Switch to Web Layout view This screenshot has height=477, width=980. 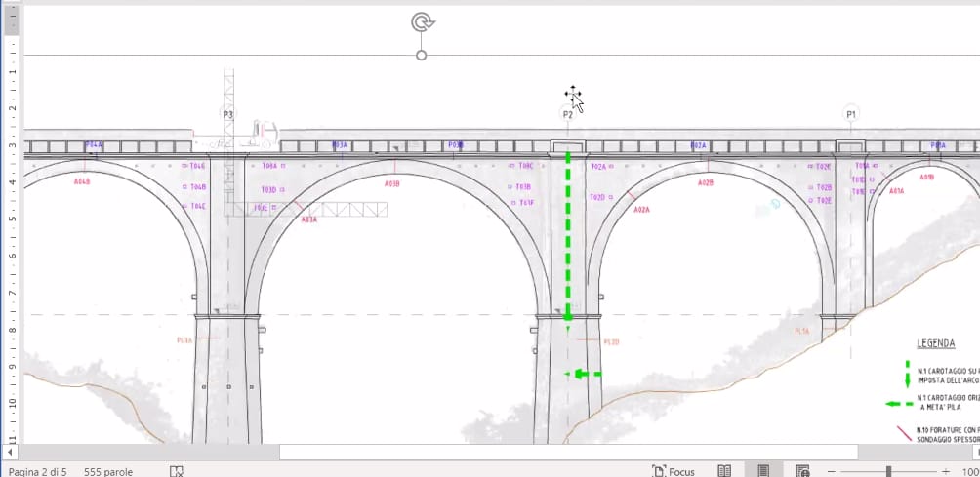coord(802,471)
